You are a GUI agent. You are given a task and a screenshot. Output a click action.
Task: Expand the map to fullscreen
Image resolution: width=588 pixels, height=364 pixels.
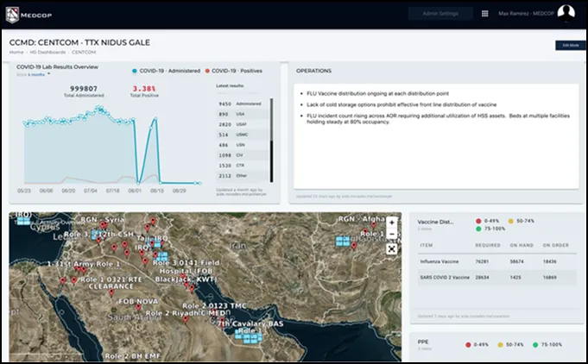click(x=391, y=248)
